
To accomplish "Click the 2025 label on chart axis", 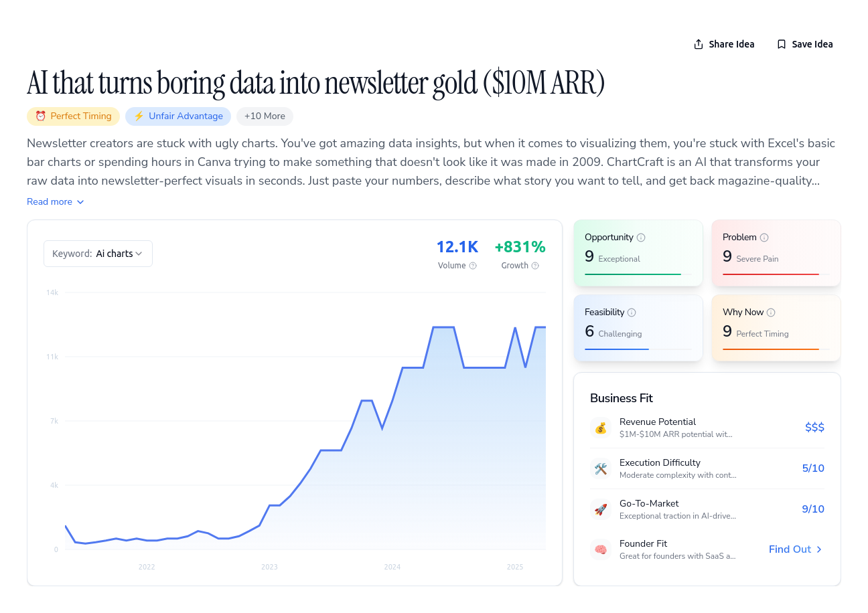I will click(x=515, y=567).
